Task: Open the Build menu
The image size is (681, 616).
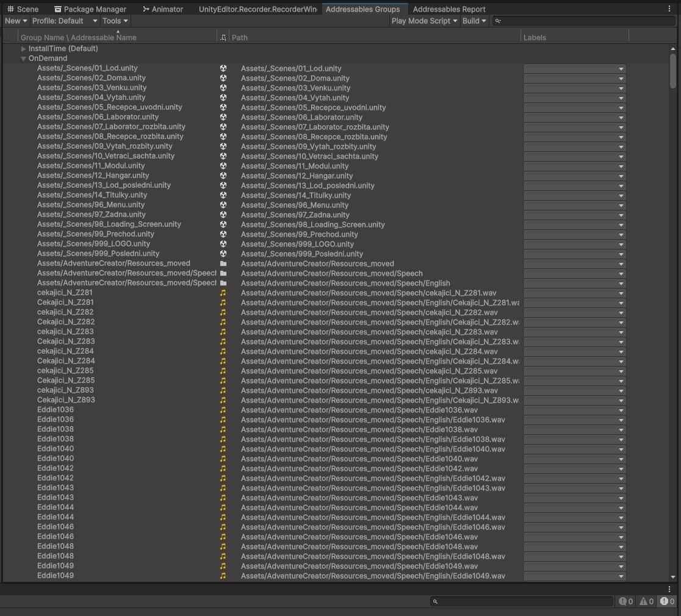Action: tap(474, 21)
